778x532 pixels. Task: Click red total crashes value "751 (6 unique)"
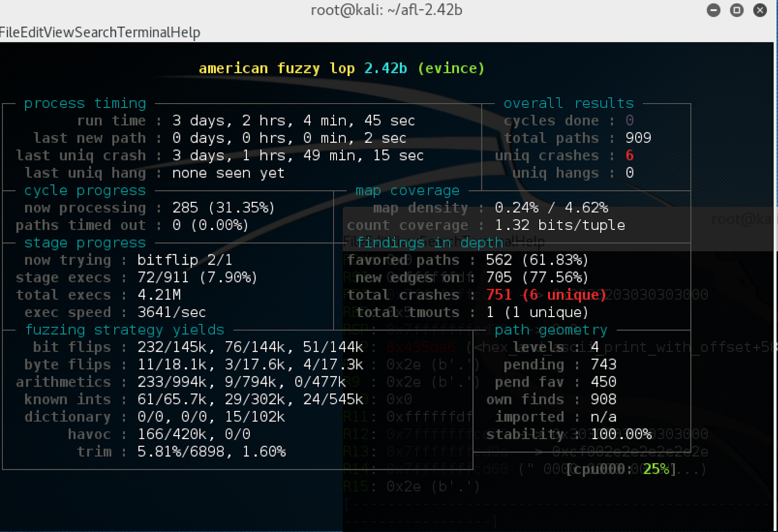point(547,295)
